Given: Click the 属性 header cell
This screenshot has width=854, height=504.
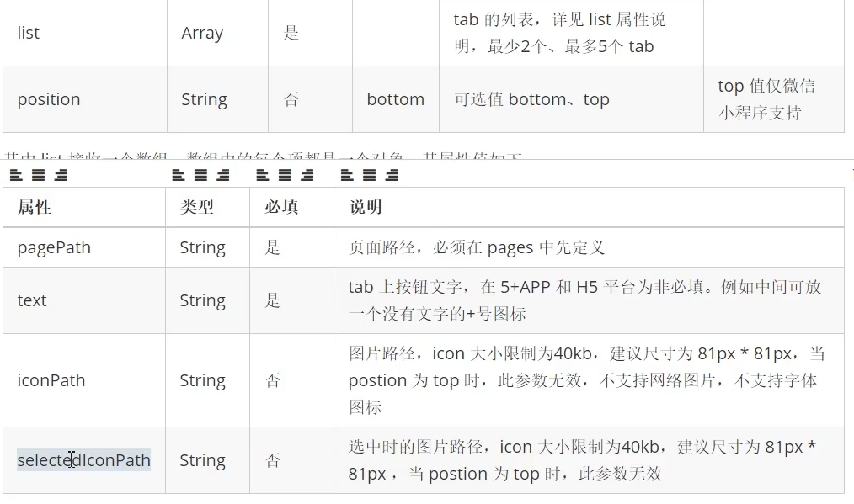Looking at the screenshot, I should [x=35, y=207].
